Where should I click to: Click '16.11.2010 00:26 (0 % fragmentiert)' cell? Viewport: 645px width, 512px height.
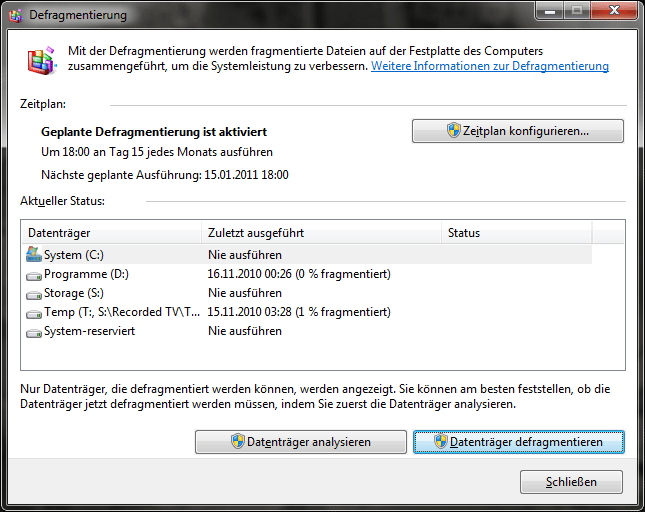coord(299,274)
